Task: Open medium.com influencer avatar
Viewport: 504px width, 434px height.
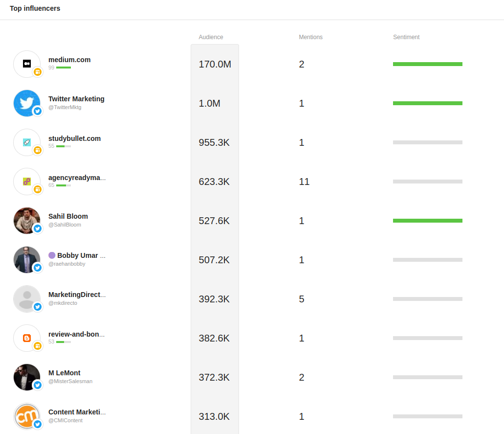Action: click(27, 64)
